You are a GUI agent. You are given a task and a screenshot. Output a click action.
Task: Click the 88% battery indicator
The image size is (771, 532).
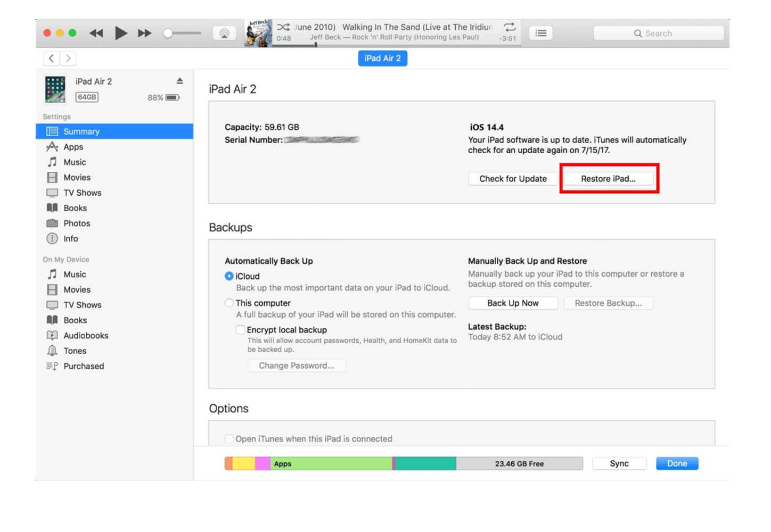tap(163, 97)
